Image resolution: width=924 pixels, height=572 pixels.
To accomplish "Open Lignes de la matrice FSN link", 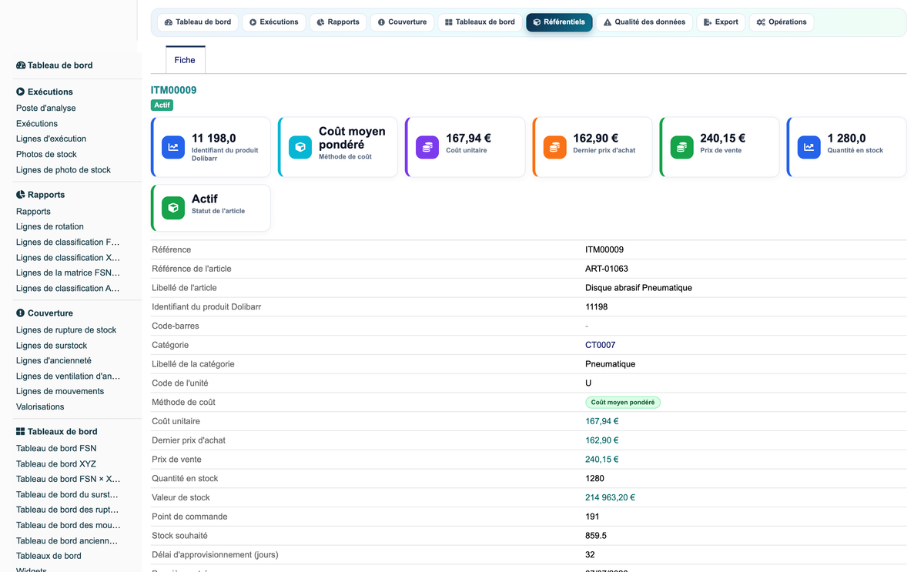I will point(68,273).
